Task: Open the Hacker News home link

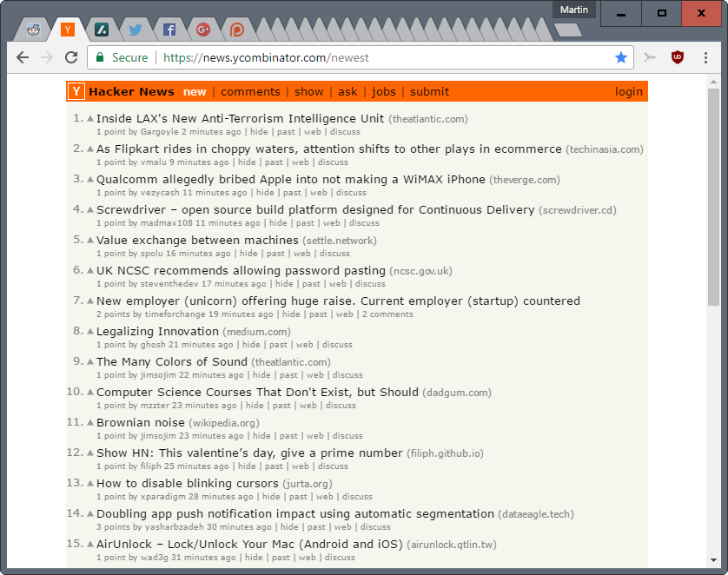Action: click(131, 91)
